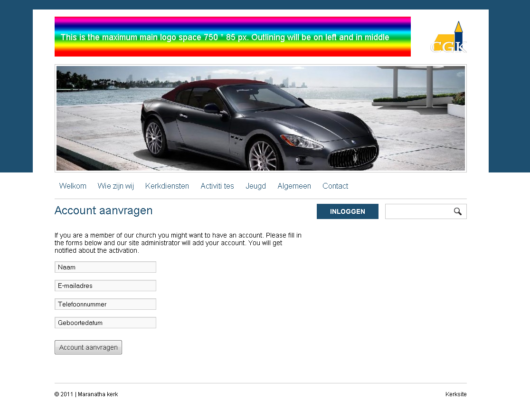This screenshot has width=530, height=420.
Task: Focus the Telefoonnummer input field
Action: click(x=105, y=305)
